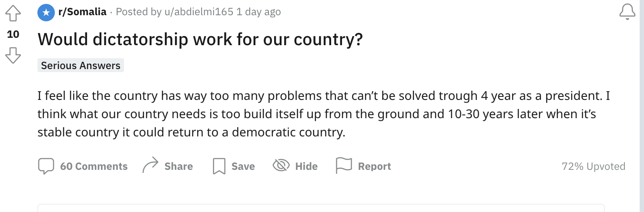The width and height of the screenshot is (644, 212).
Task: Upvote the dictatorship post
Action: pyautogui.click(x=13, y=14)
